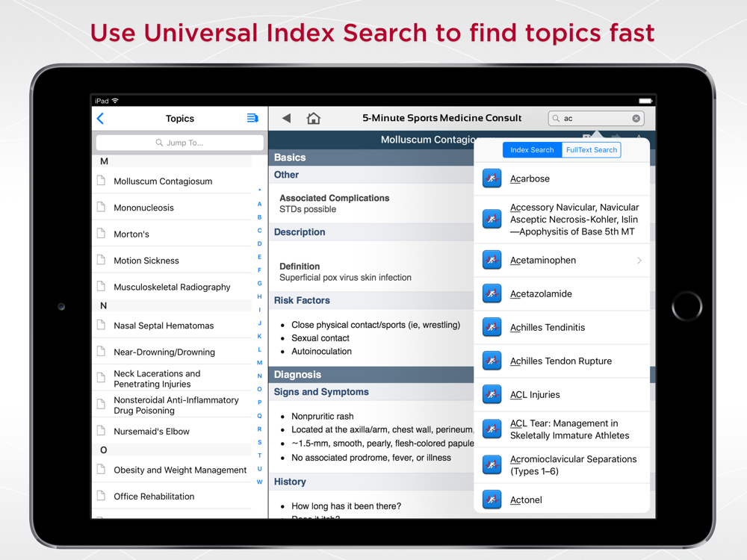Switch to FullText Search tab
The image size is (747, 560).
pos(591,150)
